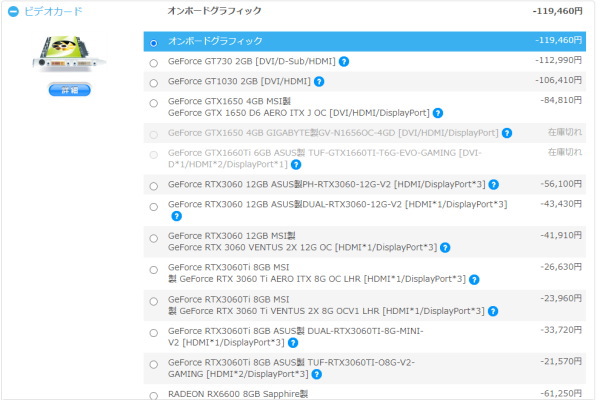The image size is (600, 400).
Task: Open help icon for 3060 Ti VENTUS 2X OCV1
Action: tap(493, 311)
